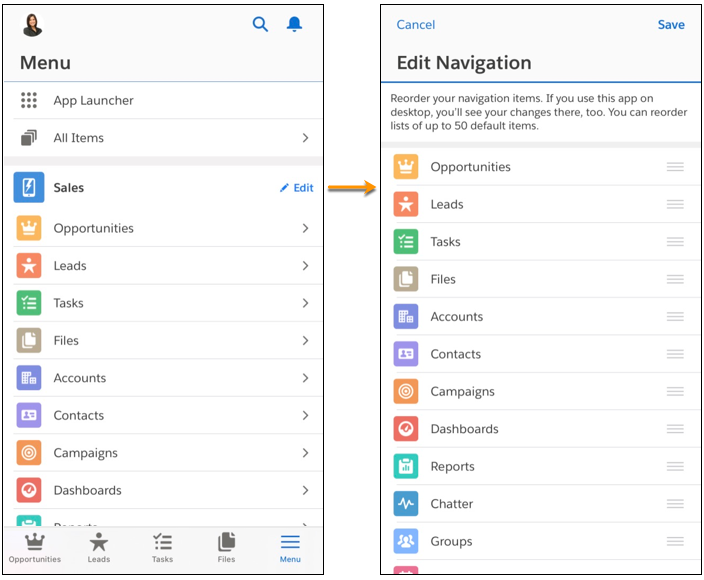Tap the user profile avatar
The height and width of the screenshot is (580, 704).
pos(32,25)
